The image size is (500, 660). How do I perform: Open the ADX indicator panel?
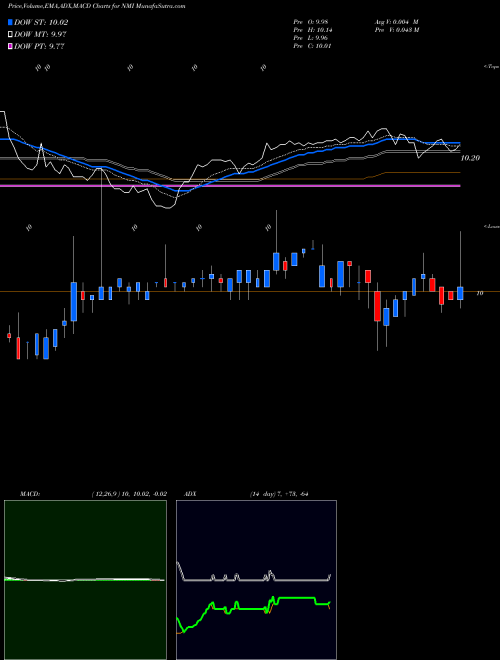(256, 580)
